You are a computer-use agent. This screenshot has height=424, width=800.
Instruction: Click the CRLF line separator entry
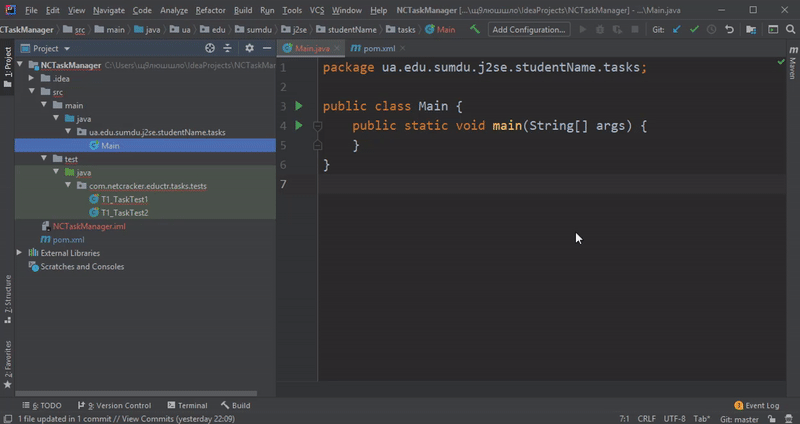pos(646,419)
